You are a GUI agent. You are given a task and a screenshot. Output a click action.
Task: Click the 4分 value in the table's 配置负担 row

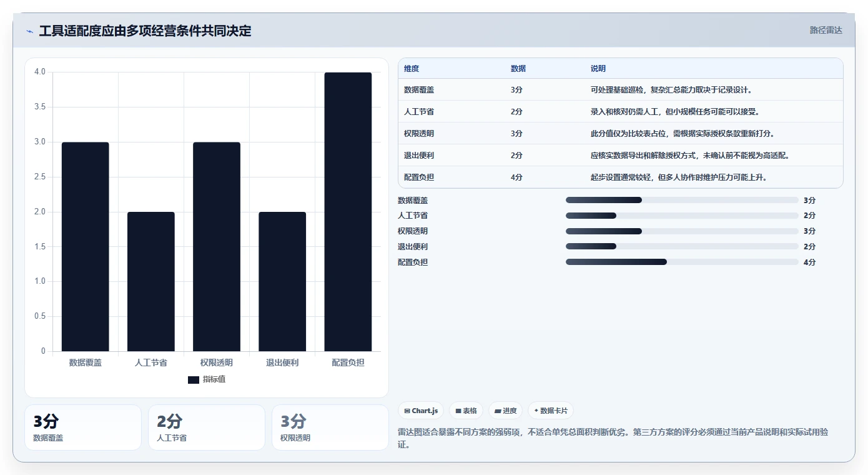click(516, 177)
